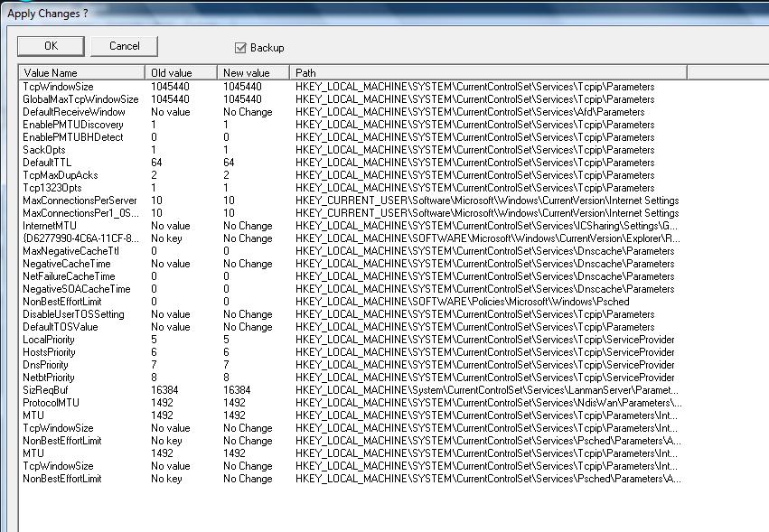Sort list by Path column header

point(488,72)
